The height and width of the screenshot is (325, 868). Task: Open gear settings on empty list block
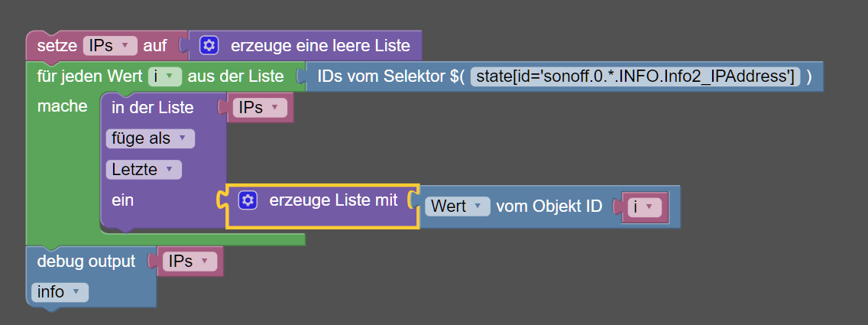pos(209,46)
